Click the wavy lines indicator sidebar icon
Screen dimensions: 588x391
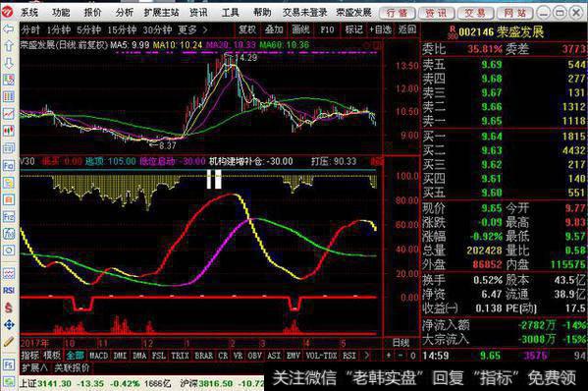pyautogui.click(x=8, y=273)
